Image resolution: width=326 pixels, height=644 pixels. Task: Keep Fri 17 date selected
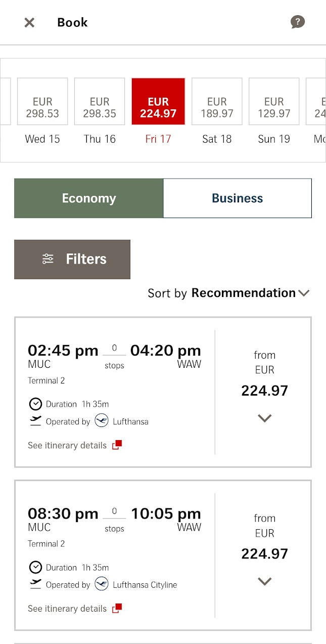[158, 101]
